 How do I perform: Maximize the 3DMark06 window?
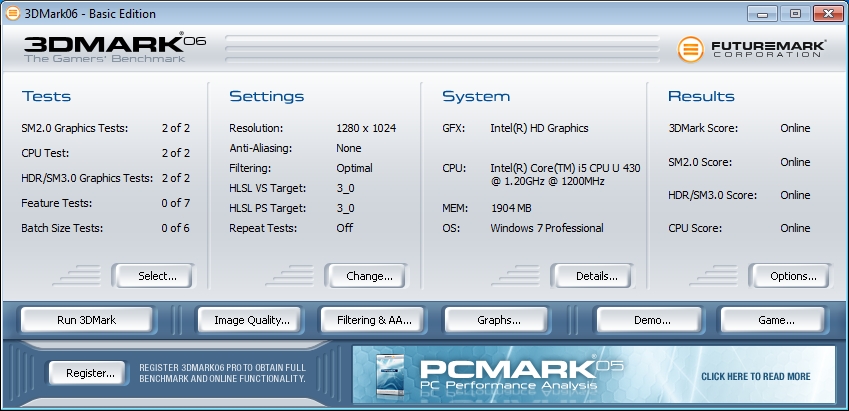[795, 14]
